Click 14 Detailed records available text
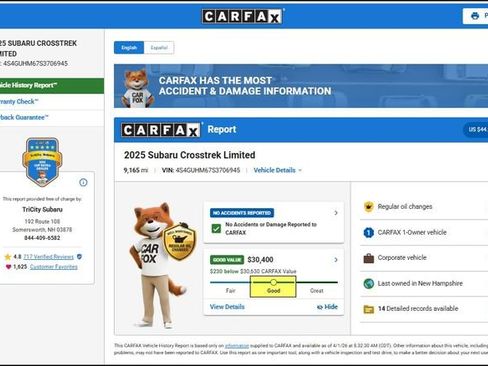Viewport: 488px width, 366px height. 418,309
